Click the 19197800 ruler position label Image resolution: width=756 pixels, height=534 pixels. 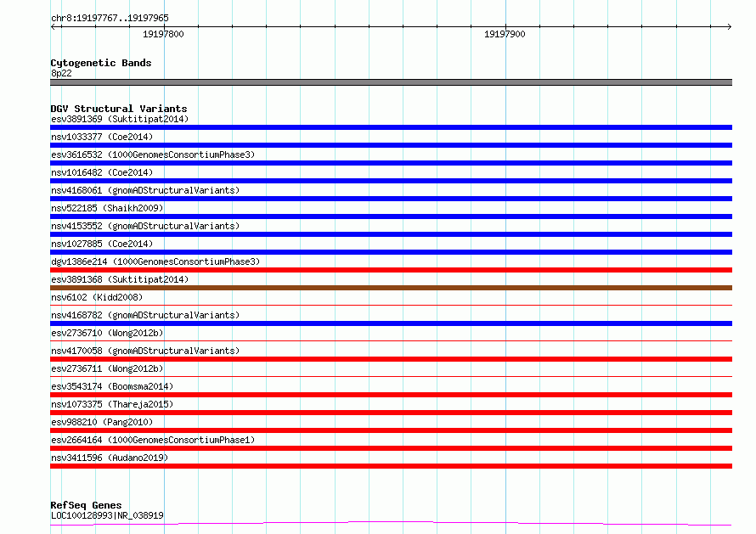coord(163,34)
